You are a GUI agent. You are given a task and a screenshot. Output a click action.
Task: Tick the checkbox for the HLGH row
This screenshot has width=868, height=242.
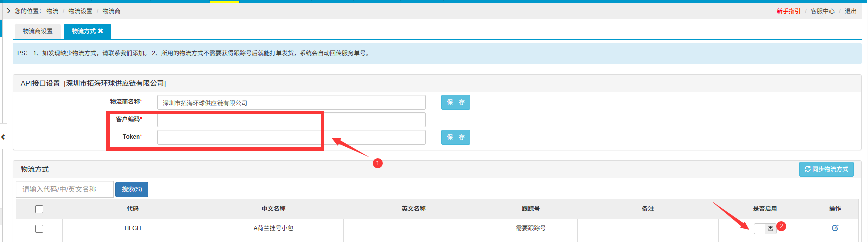click(x=39, y=229)
